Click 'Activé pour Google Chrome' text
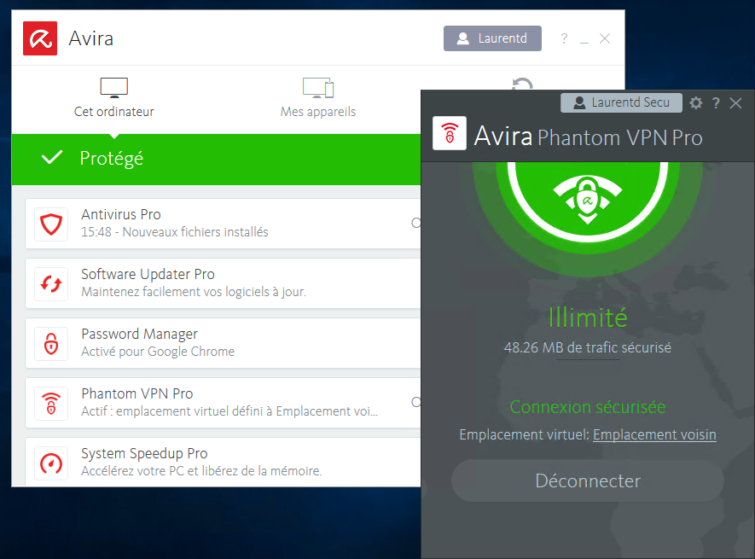The width and height of the screenshot is (755, 559). (158, 351)
